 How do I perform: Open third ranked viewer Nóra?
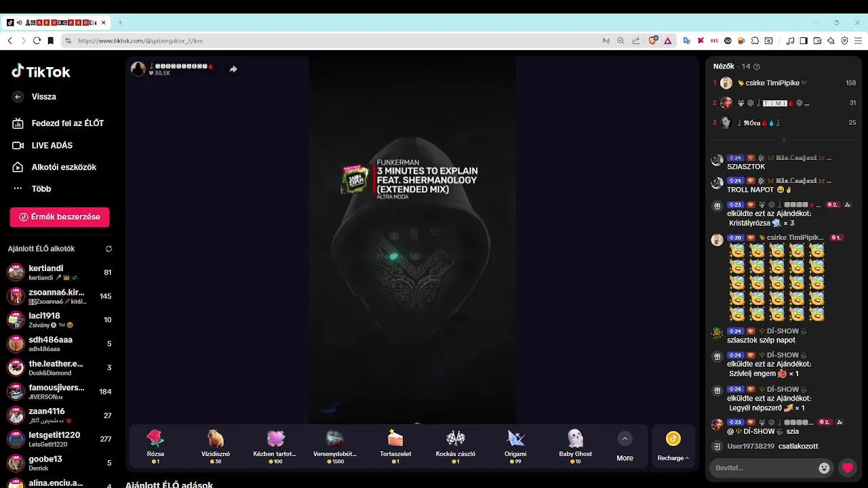coord(784,123)
